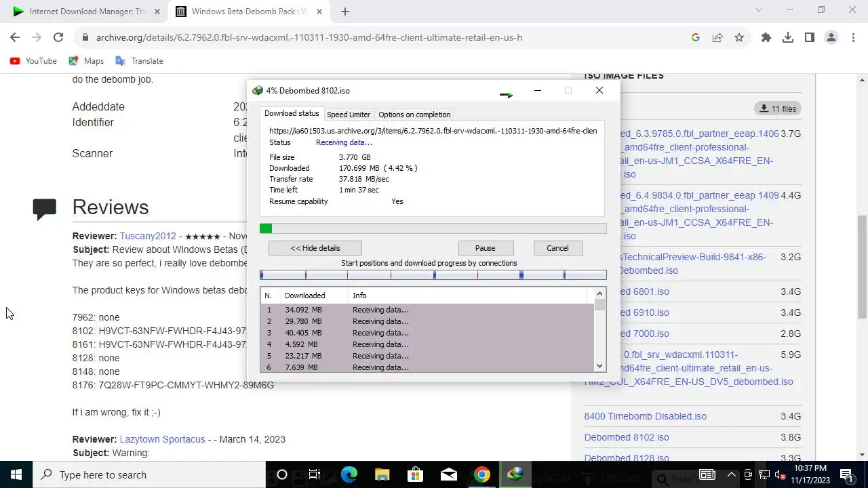Select connection row 1 with 34.092 MB
This screenshot has height=488, width=868.
pos(427,310)
